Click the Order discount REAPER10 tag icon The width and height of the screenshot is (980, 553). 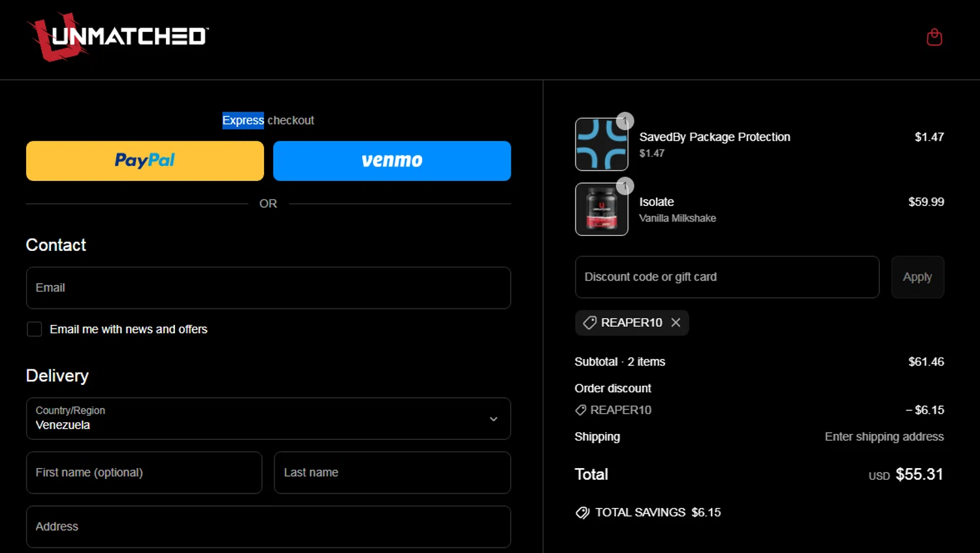[580, 410]
